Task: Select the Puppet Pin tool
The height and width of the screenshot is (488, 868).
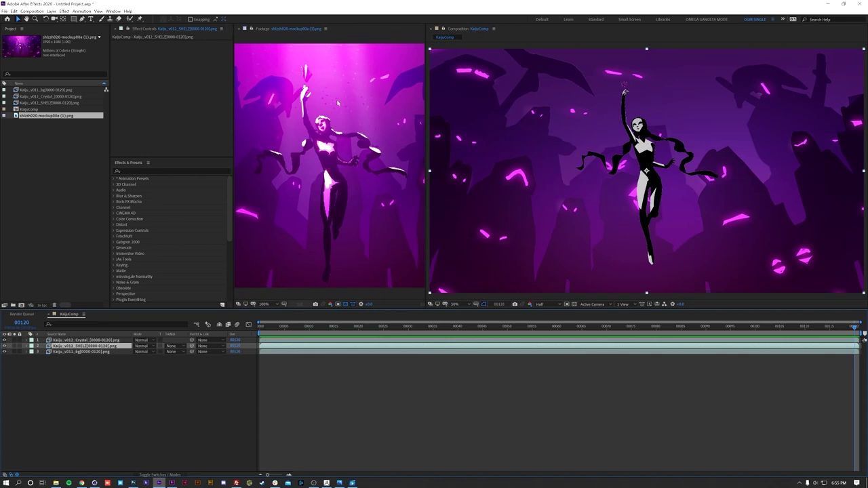Action: click(140, 19)
